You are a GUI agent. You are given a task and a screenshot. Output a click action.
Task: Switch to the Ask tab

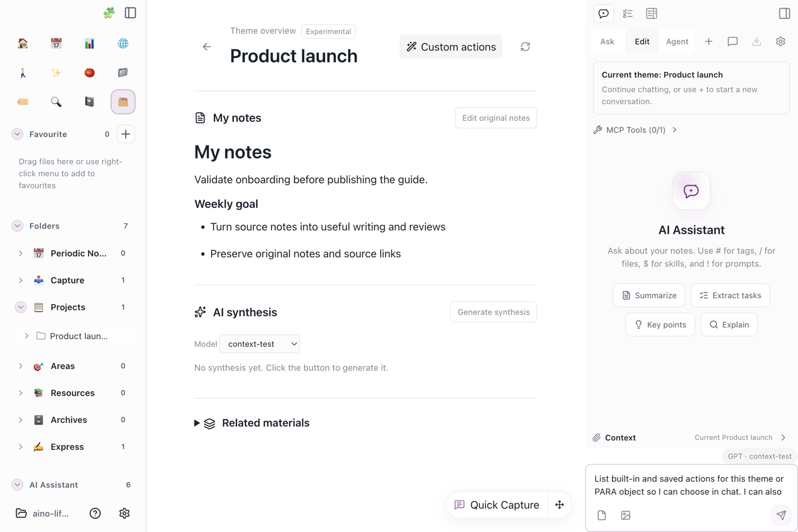[x=607, y=42]
